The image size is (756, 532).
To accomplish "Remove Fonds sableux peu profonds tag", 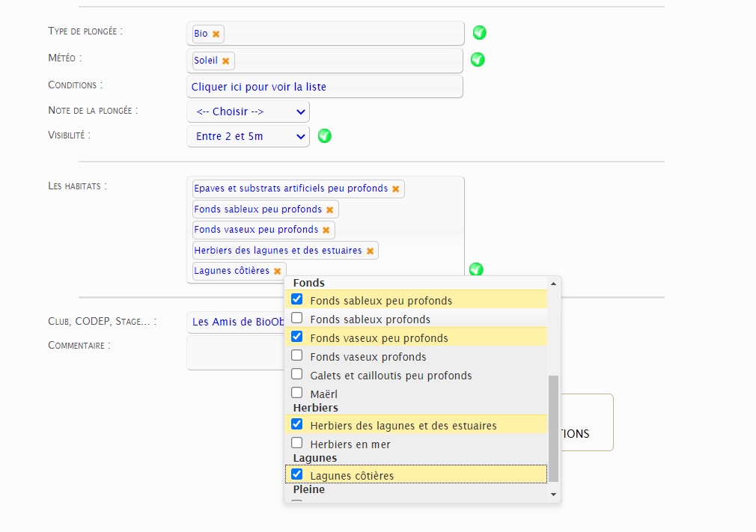I will tap(330, 210).
